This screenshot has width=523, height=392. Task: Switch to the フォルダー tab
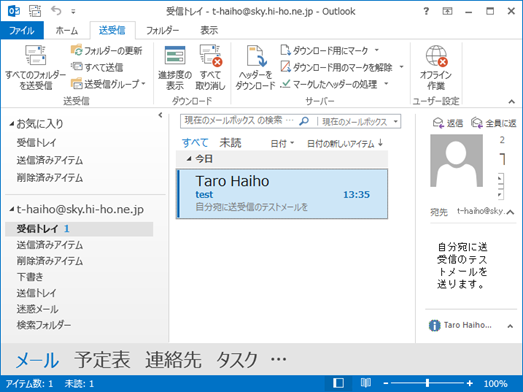coord(162,30)
